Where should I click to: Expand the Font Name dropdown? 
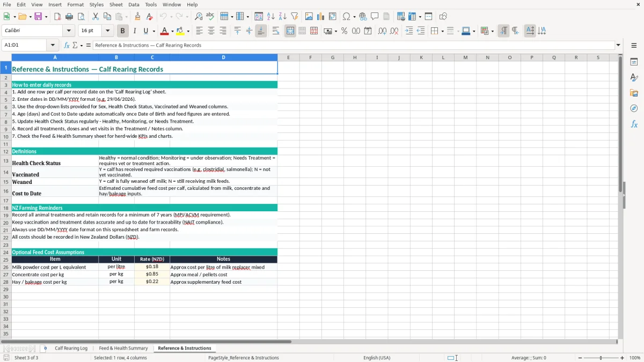69,31
